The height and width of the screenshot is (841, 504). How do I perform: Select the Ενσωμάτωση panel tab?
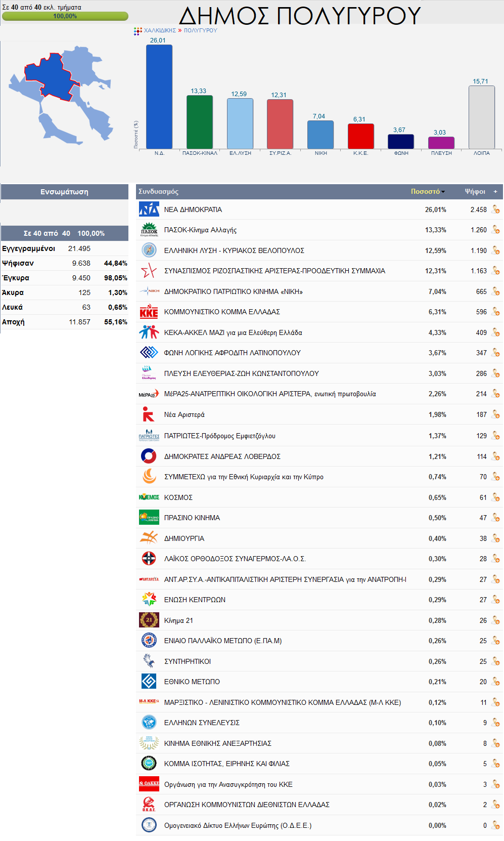coord(64,192)
